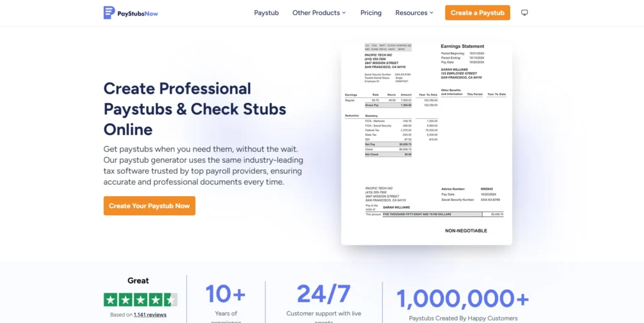
Task: Click the Create Professional Paystubs heading
Action: coord(195,109)
